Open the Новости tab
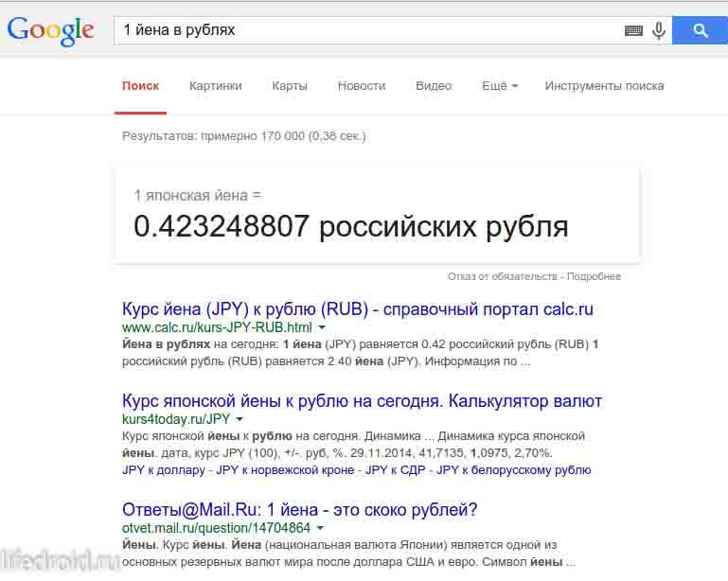 pos(362,86)
